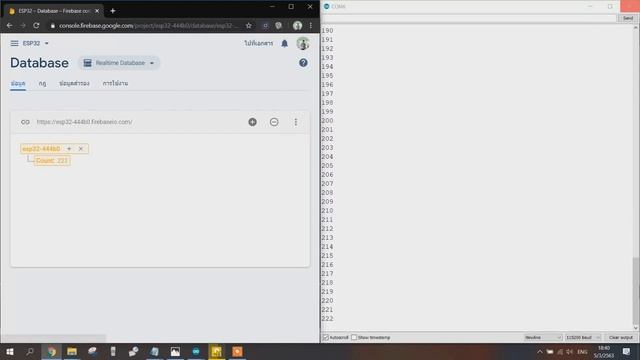Toggle Show timestamp checkbox in Serial Monitor
Image resolution: width=640 pixels, height=360 pixels.
(354, 338)
